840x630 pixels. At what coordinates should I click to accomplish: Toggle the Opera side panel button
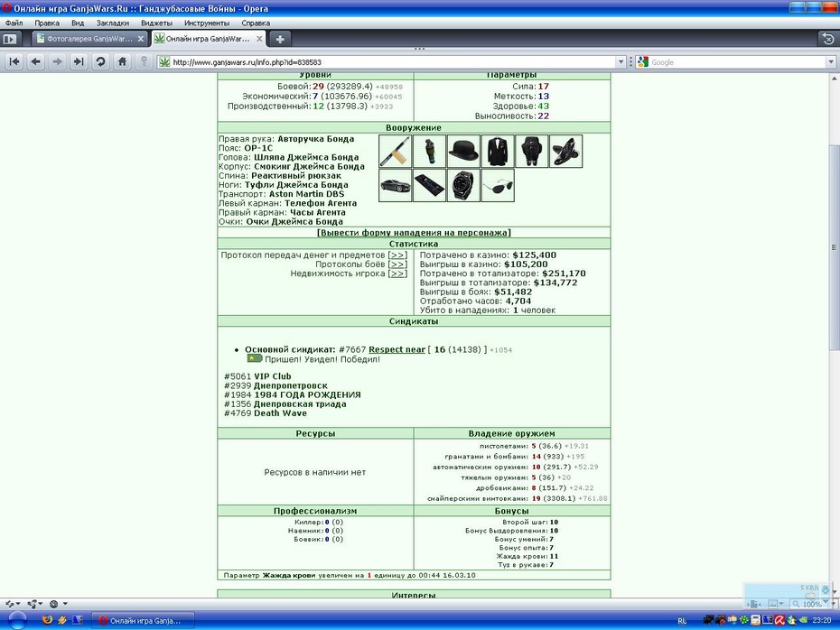click(x=10, y=39)
